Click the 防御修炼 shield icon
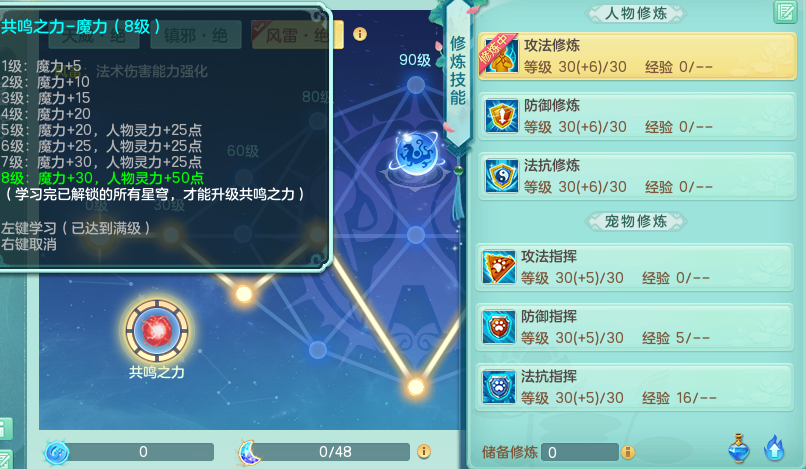 pos(502,116)
